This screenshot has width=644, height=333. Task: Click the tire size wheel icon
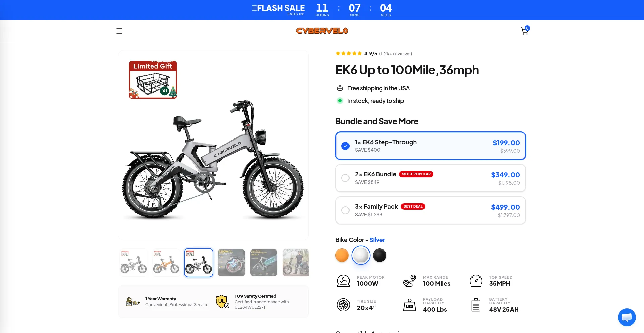[343, 305]
